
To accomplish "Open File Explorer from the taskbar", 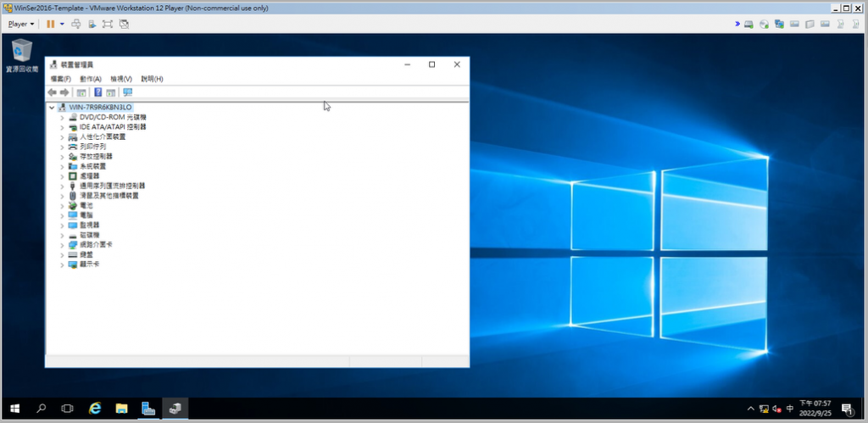I will (122, 409).
